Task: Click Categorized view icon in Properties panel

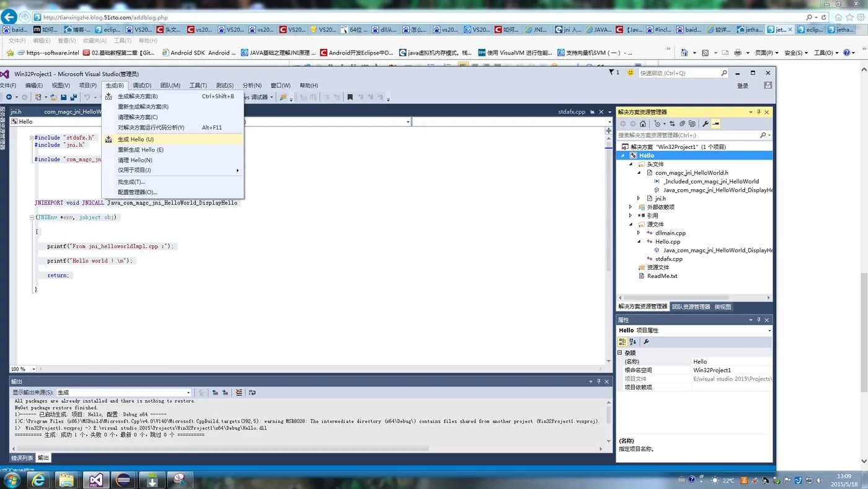Action: pyautogui.click(x=622, y=342)
